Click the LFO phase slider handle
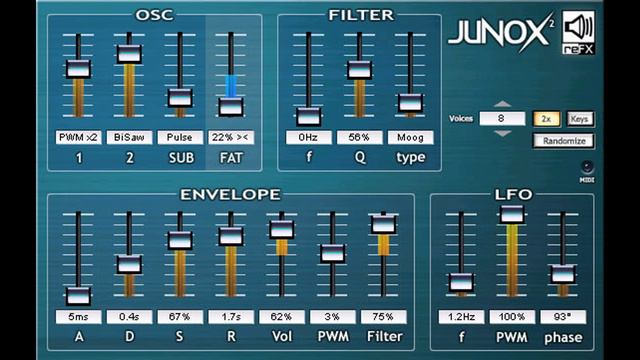The width and height of the screenshot is (640, 360). [563, 274]
